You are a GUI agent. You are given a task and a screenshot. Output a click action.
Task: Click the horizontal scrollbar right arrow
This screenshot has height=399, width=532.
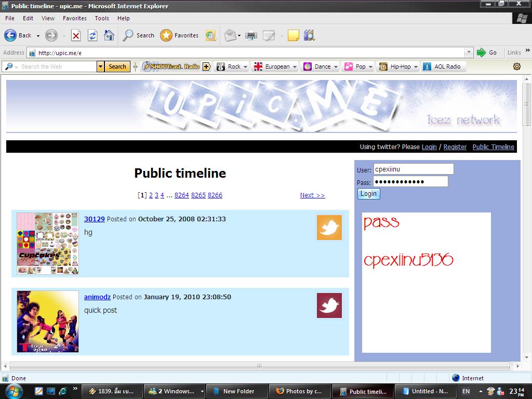point(518,366)
